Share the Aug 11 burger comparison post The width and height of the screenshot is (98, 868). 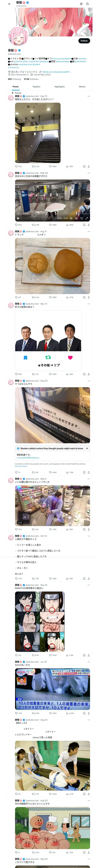[x=89, y=297]
